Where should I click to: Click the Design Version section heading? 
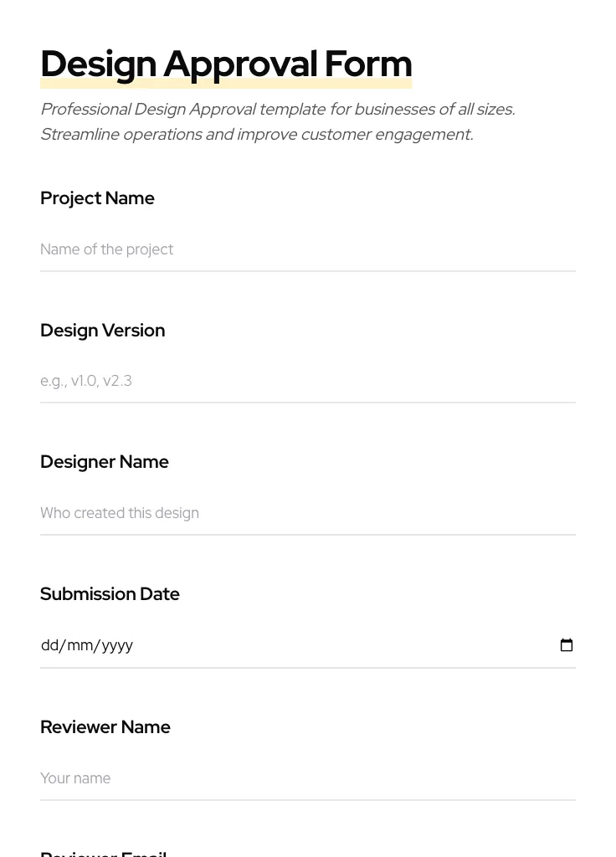(x=102, y=331)
